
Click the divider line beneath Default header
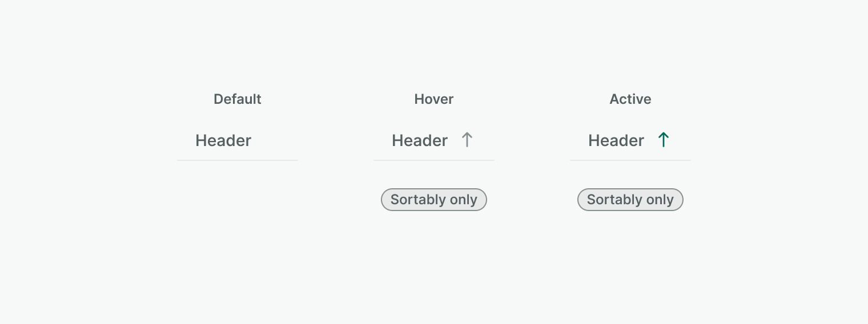coord(238,160)
